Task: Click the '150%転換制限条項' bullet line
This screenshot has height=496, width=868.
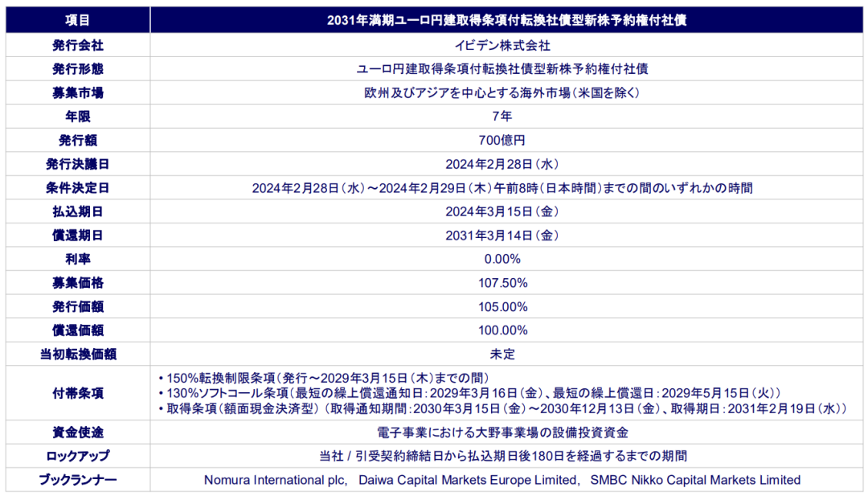Action: [x=325, y=378]
